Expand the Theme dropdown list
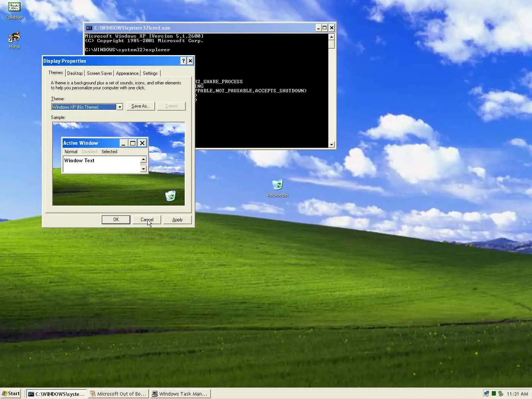The image size is (532, 399). click(x=120, y=107)
